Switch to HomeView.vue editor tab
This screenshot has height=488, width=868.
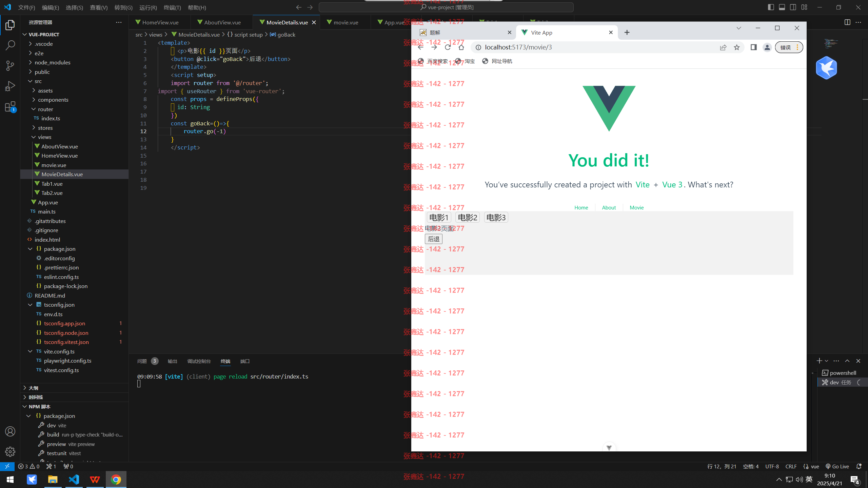(160, 22)
